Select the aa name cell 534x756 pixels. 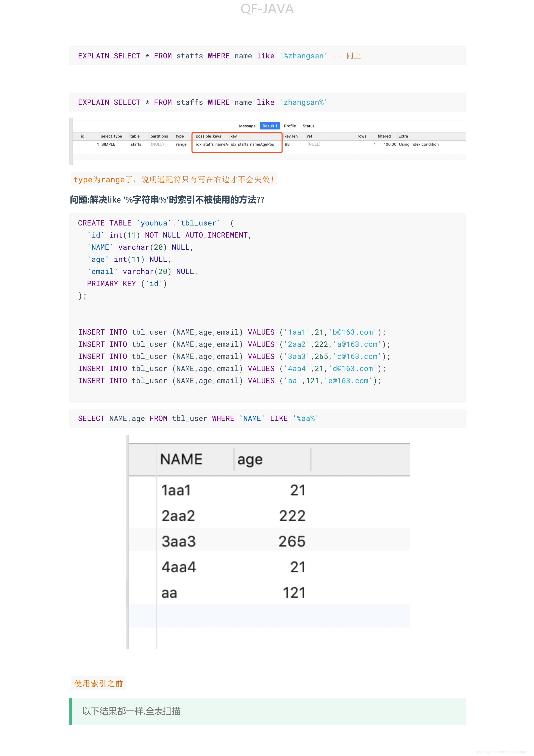click(169, 593)
